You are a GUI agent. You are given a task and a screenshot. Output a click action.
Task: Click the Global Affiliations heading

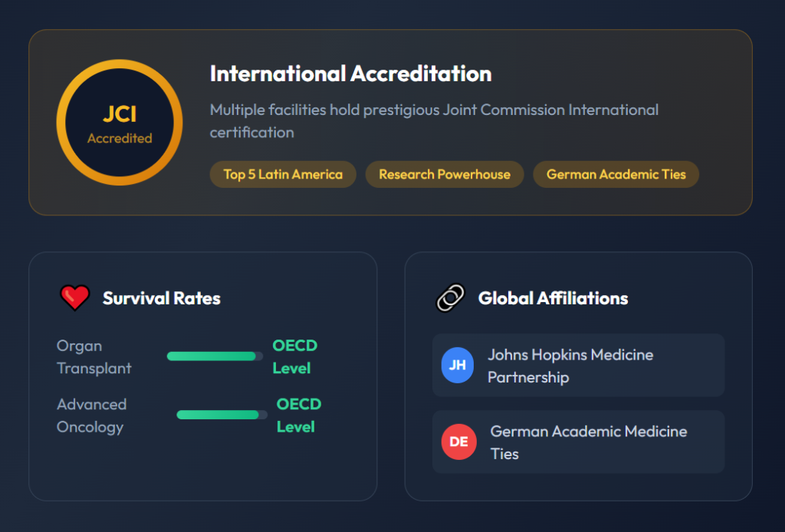pyautogui.click(x=553, y=298)
